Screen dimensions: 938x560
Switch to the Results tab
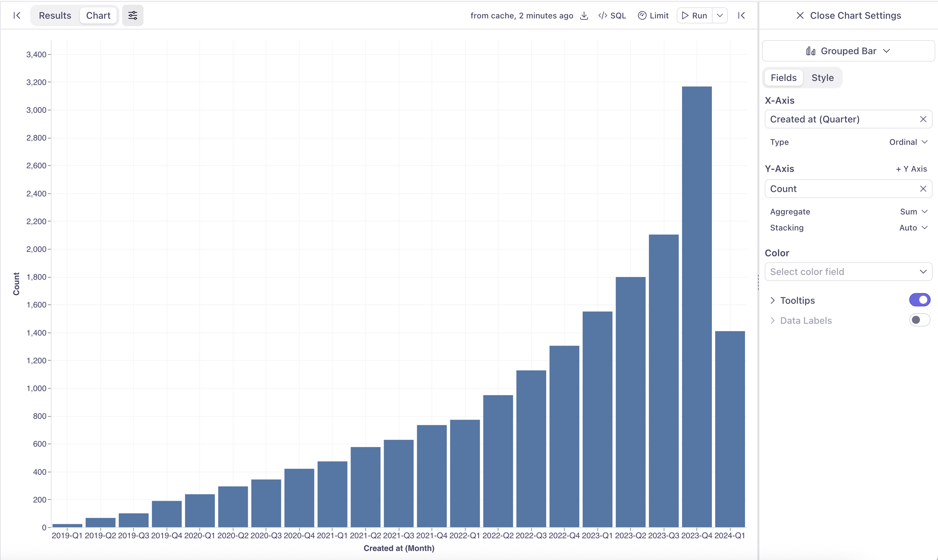pos(55,15)
